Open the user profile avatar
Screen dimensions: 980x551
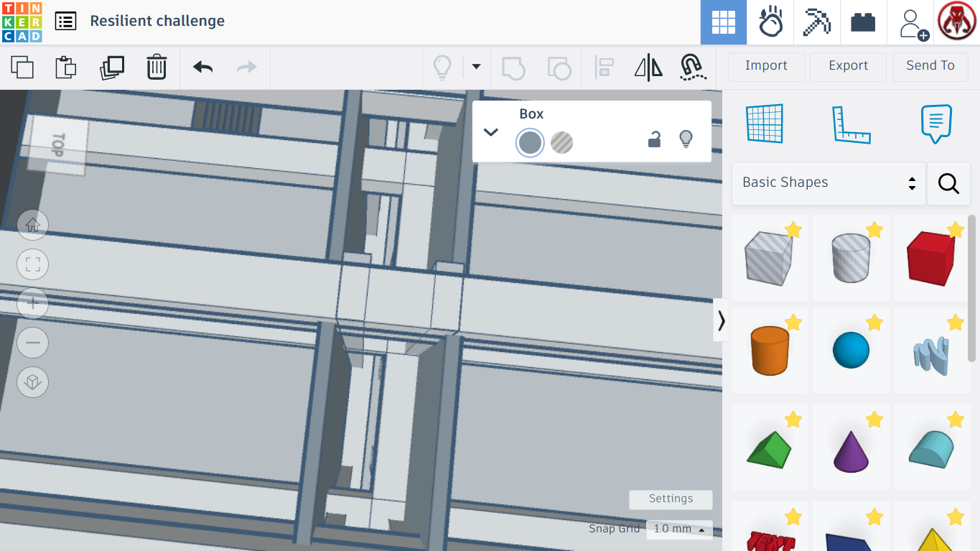tap(957, 22)
